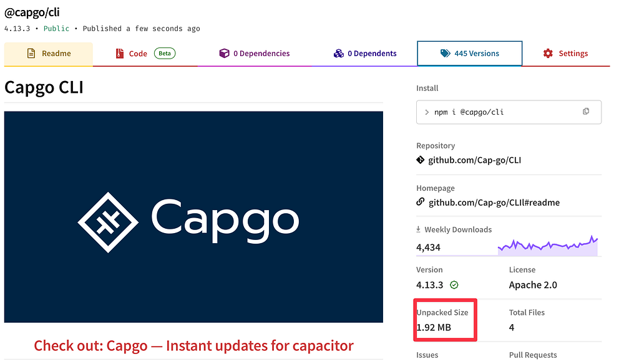Viewport: 624px width, 364px height.
Task: Copy the npm install command icon
Action: pyautogui.click(x=586, y=112)
